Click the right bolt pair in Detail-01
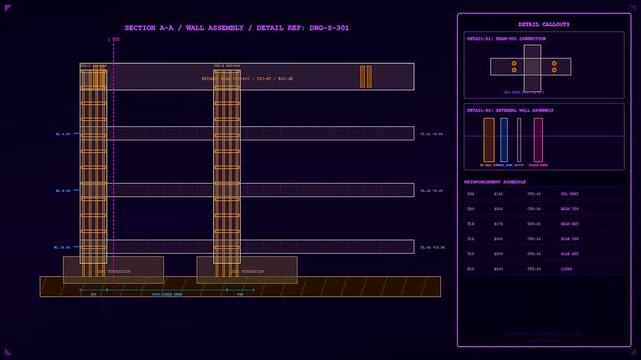 (x=554, y=67)
